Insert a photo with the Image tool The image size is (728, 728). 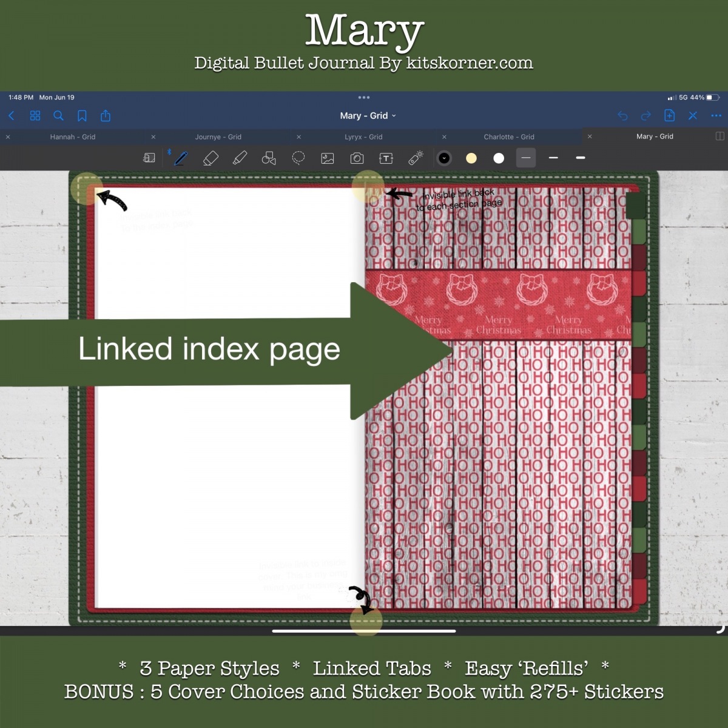tap(327, 158)
